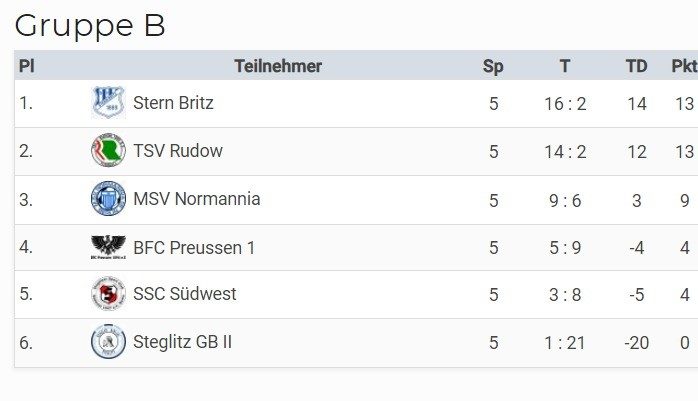Image resolution: width=698 pixels, height=401 pixels.
Task: Select the BFC Preussen 1 team name
Action: point(194,247)
